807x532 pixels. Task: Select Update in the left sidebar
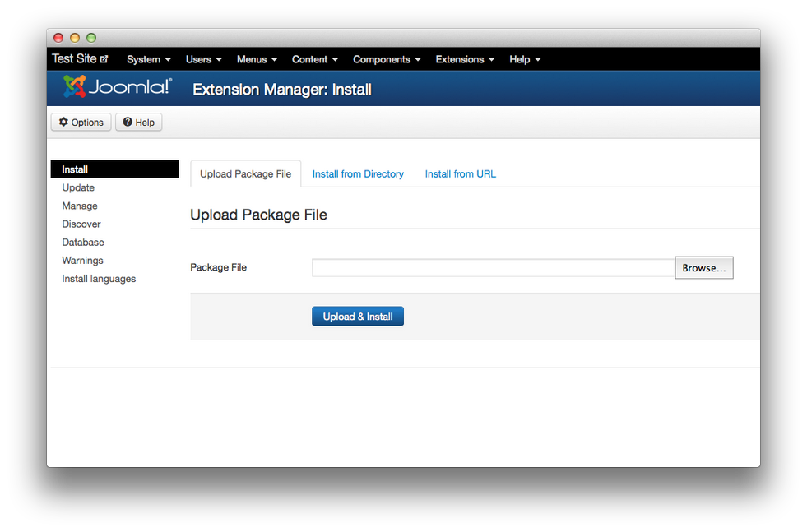78,187
